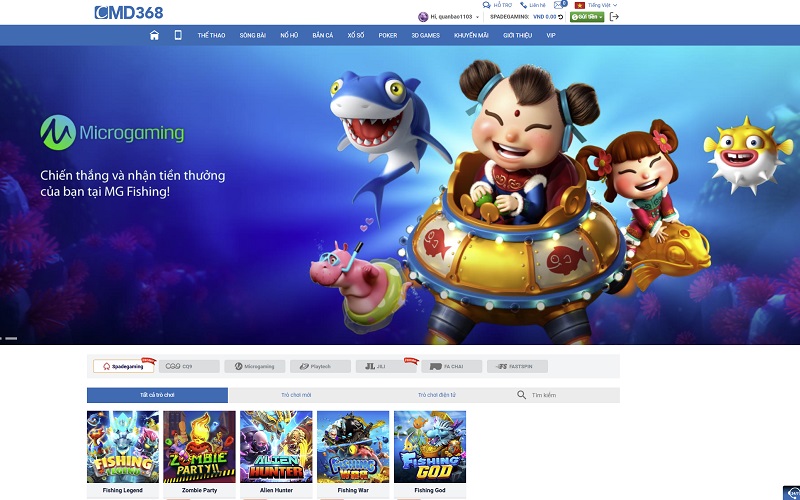
Task: Select the JILI provider
Action: [x=386, y=366]
